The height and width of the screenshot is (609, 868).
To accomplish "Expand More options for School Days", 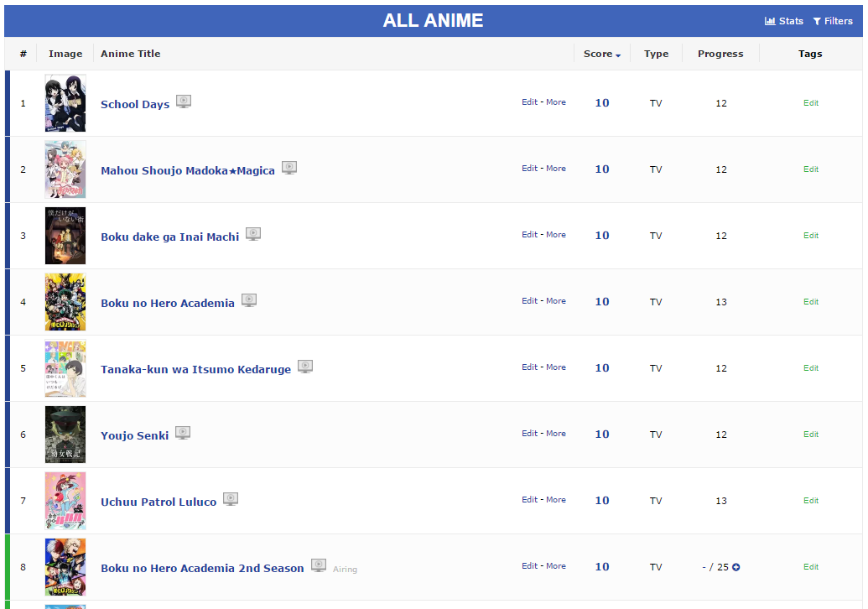I will (x=556, y=102).
